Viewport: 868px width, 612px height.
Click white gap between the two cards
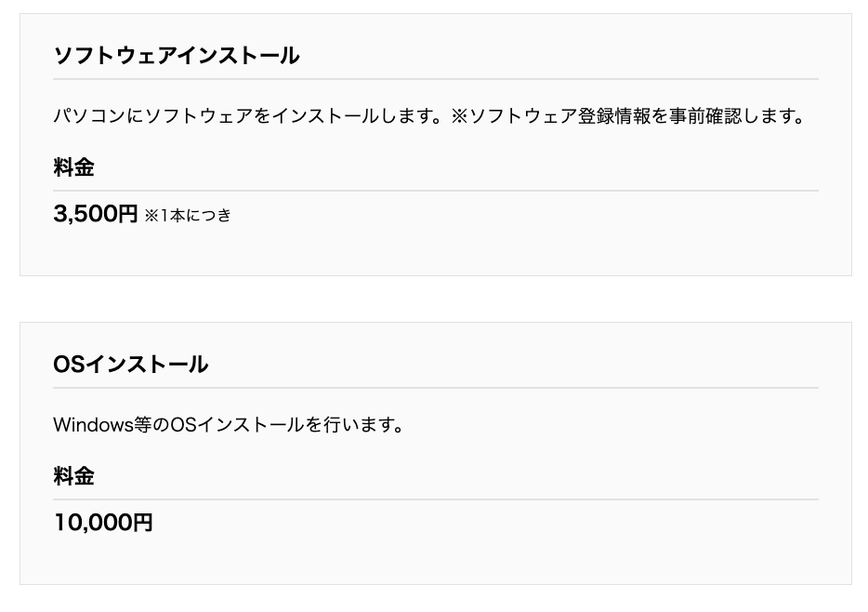436,299
